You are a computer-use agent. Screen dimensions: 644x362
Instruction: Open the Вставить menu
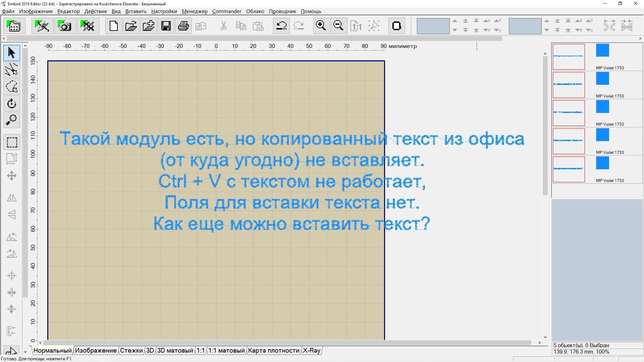click(x=136, y=11)
